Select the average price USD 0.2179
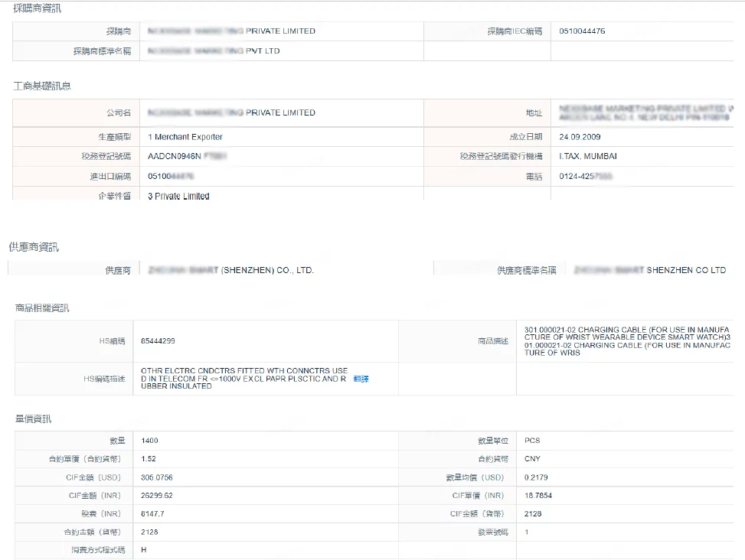 (x=536, y=477)
